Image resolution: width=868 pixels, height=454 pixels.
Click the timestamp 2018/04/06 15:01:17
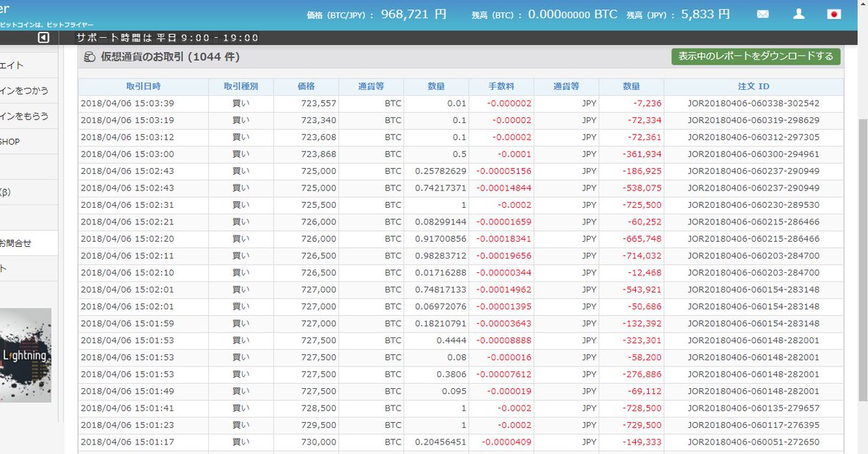tap(127, 442)
